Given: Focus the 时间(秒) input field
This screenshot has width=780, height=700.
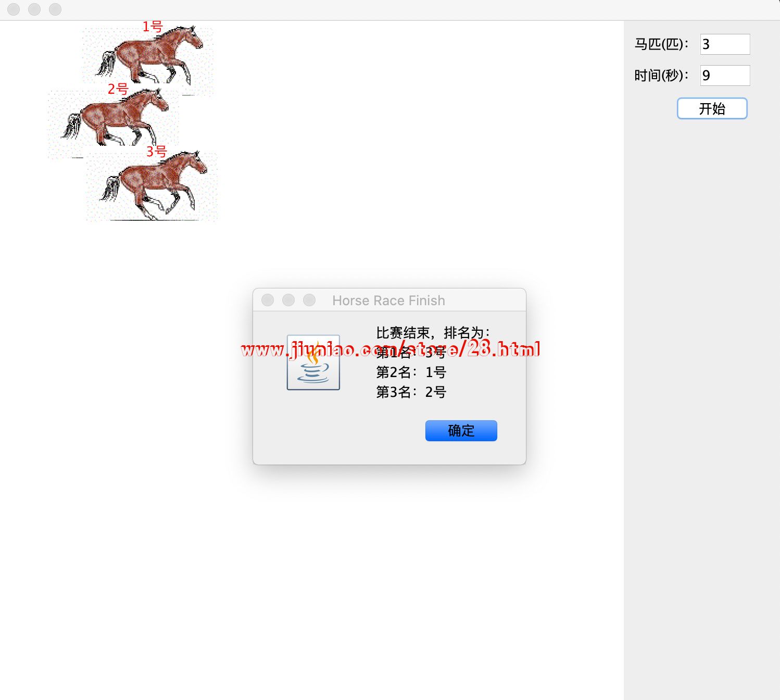Looking at the screenshot, I should tap(725, 76).
